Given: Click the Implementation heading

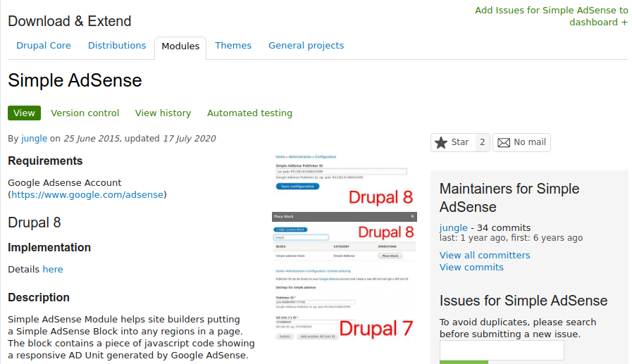Looking at the screenshot, I should [x=49, y=247].
